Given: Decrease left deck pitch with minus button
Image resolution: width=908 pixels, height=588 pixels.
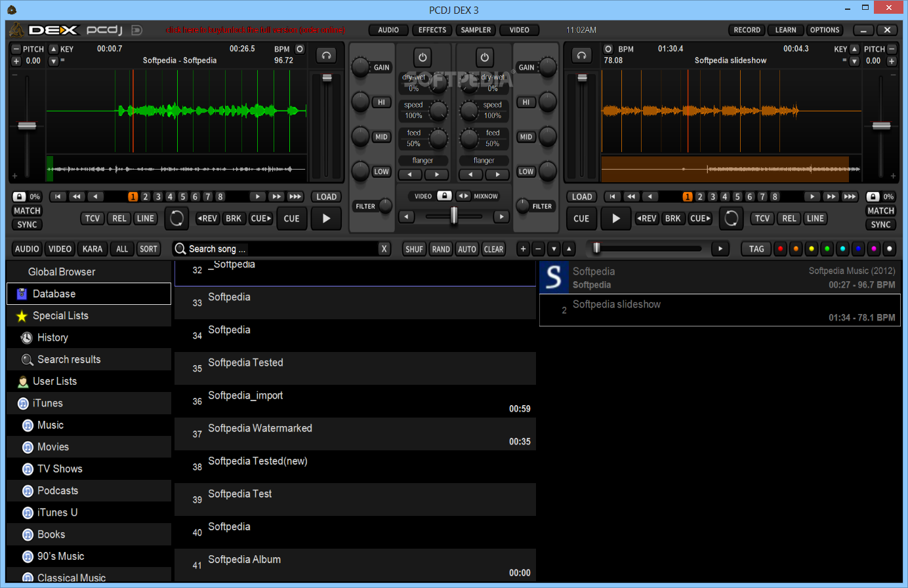Looking at the screenshot, I should pyautogui.click(x=16, y=49).
